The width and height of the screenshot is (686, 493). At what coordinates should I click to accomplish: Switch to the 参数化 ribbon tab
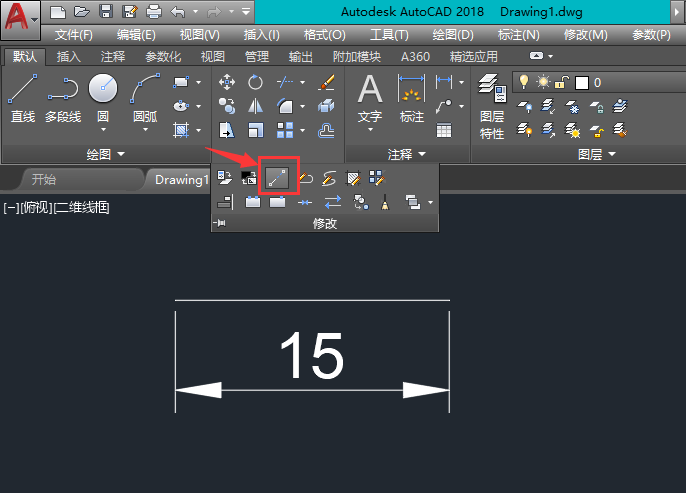click(163, 56)
